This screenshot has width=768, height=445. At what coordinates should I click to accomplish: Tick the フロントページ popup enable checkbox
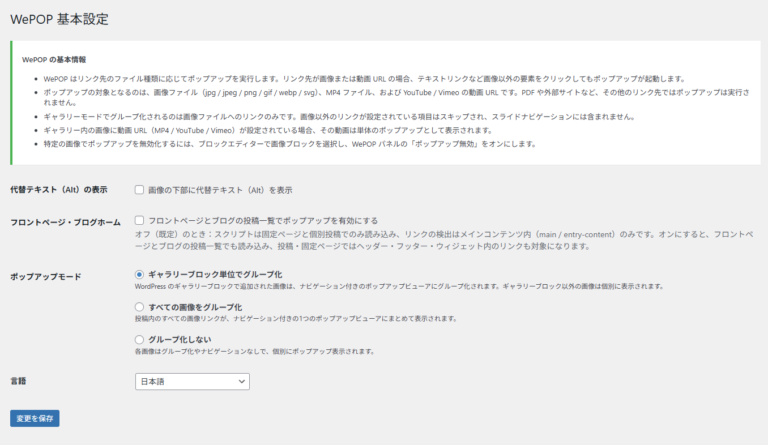[140, 220]
